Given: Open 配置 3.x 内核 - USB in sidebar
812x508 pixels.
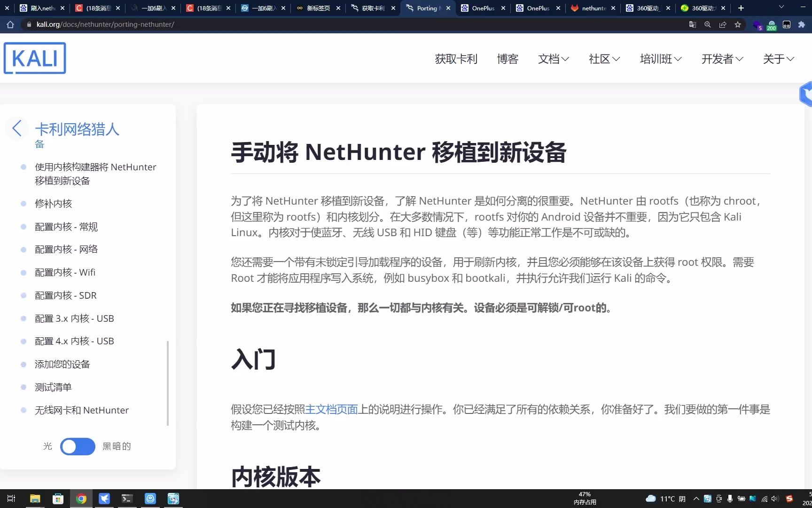Looking at the screenshot, I should (x=74, y=318).
